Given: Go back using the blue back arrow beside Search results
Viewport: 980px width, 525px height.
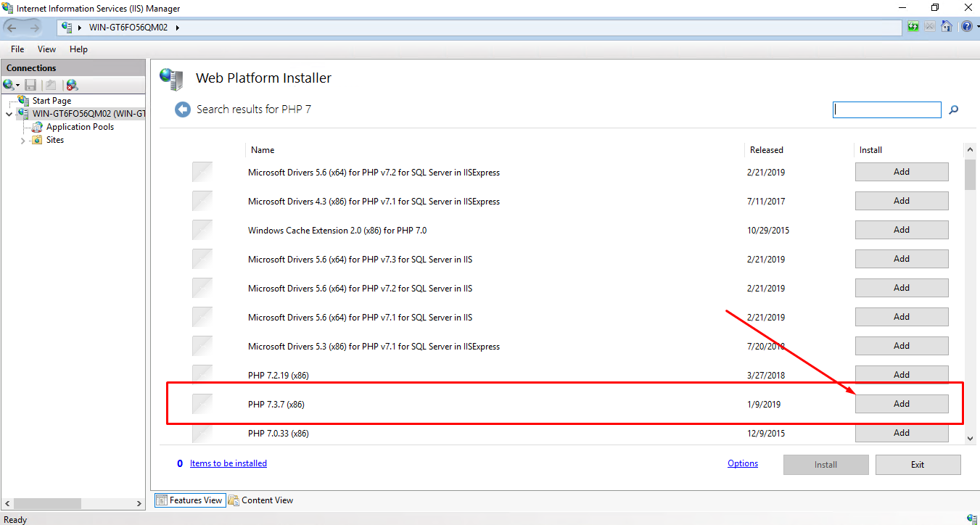Looking at the screenshot, I should 181,109.
